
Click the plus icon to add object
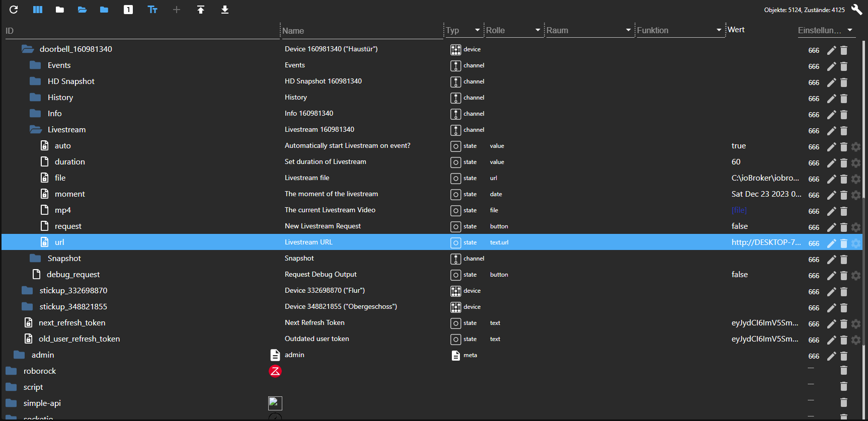click(177, 10)
